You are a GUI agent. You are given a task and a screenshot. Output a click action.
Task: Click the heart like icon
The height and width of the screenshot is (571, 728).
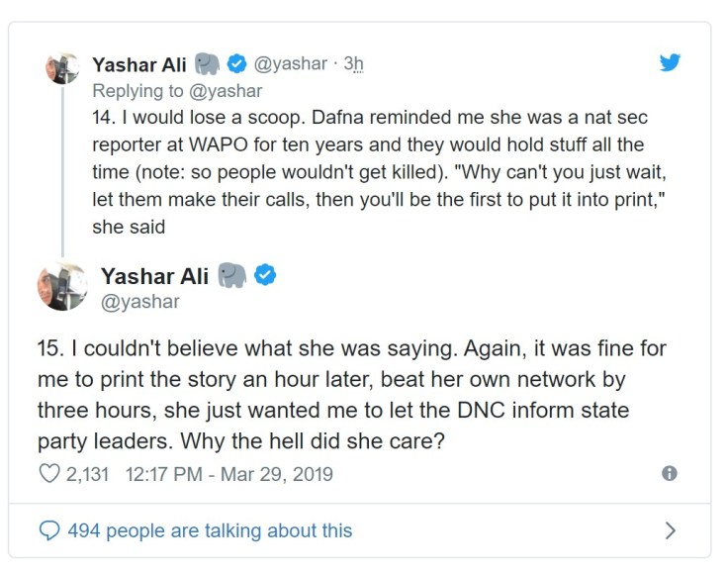(48, 474)
